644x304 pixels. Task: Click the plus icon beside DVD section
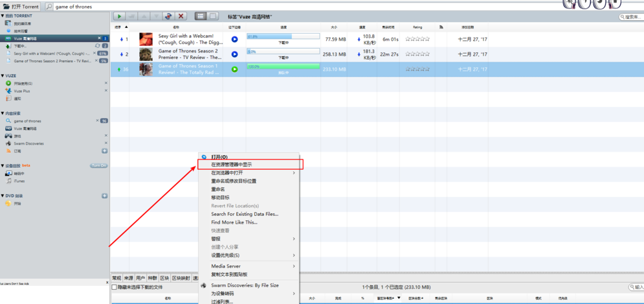(104, 196)
